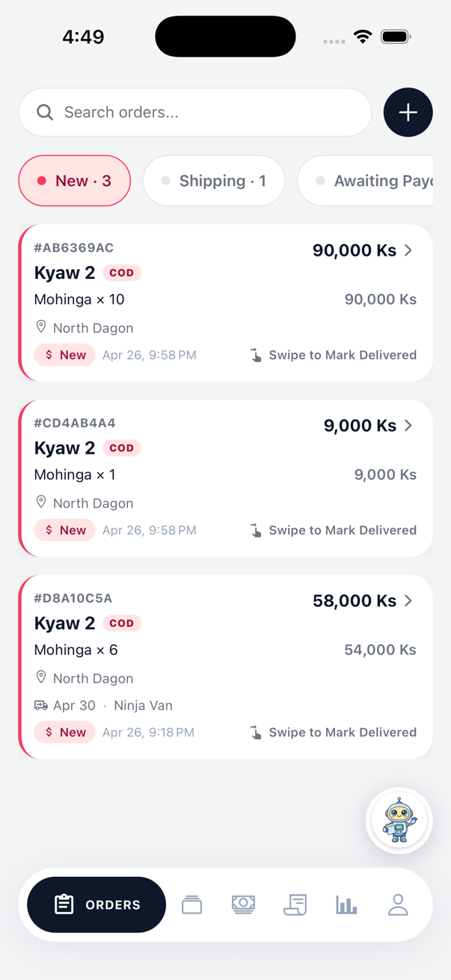Open the products box icon in bottom navigation
Screen dimensions: 451x980
pos(191,905)
